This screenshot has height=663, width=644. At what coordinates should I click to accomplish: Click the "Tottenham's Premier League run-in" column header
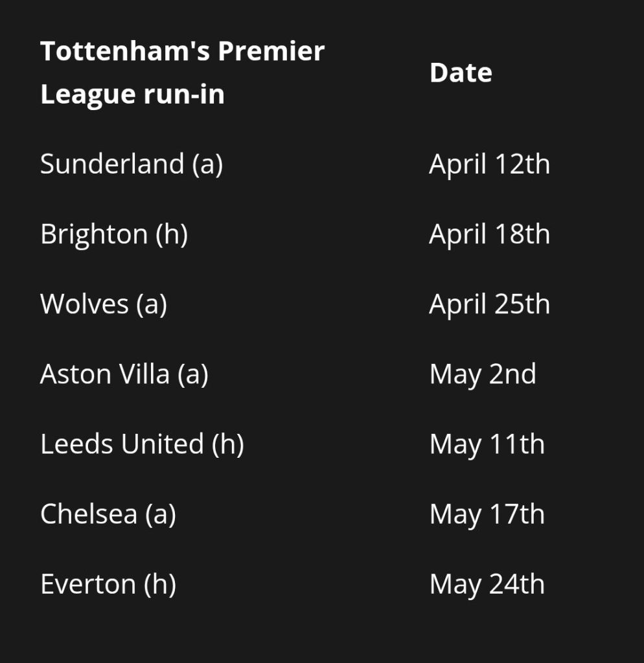[182, 72]
